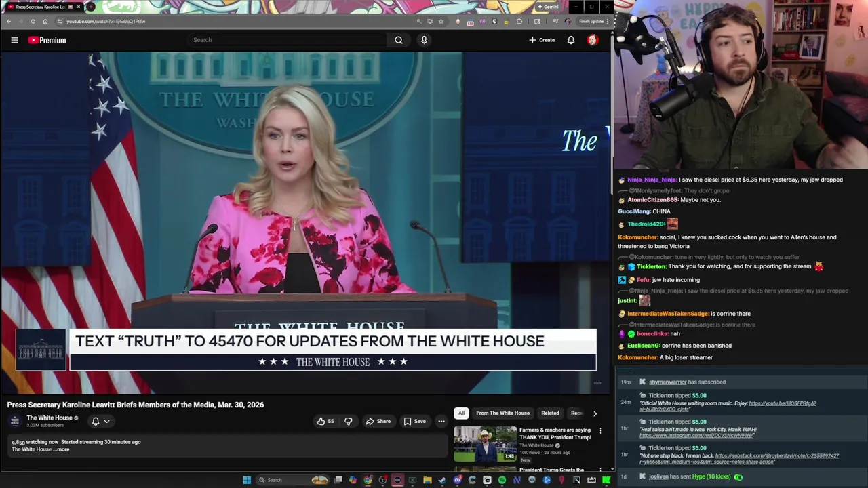Open the Windows Start button

click(x=247, y=480)
